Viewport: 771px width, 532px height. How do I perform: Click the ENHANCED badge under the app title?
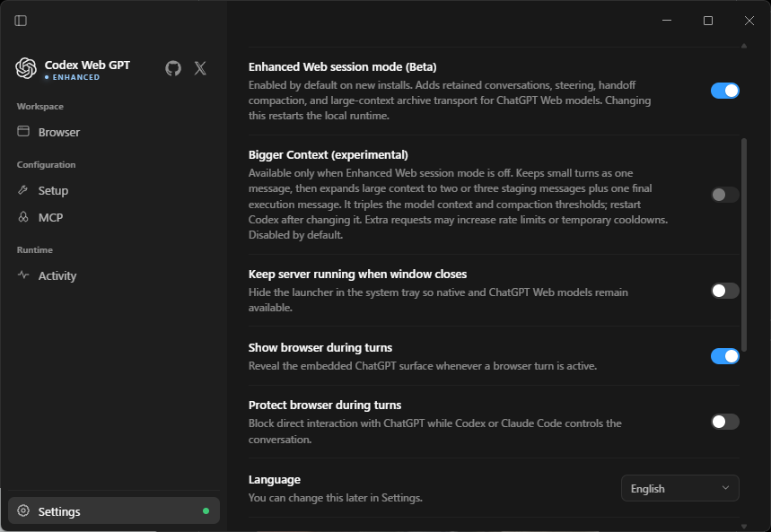(73, 77)
